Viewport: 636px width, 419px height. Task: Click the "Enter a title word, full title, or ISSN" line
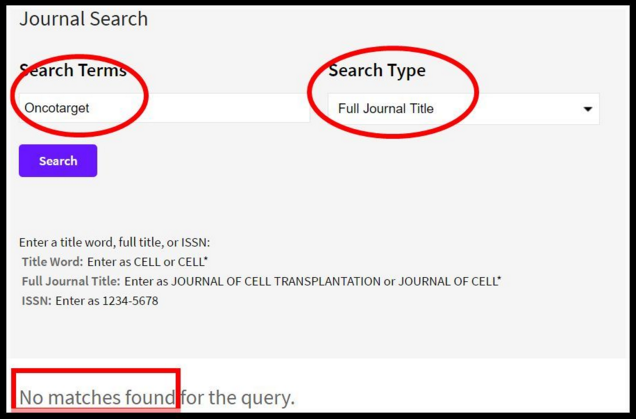point(115,242)
